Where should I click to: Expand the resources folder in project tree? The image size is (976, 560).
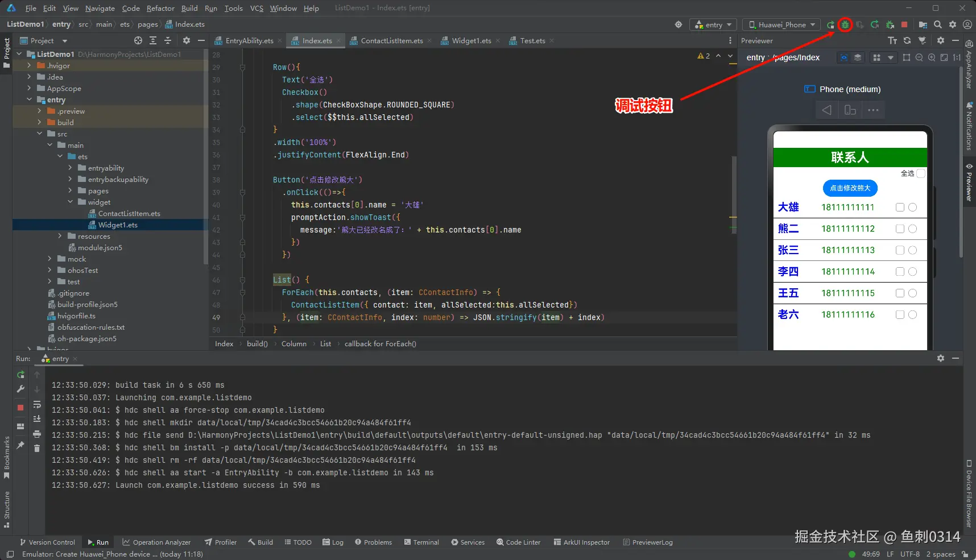60,236
